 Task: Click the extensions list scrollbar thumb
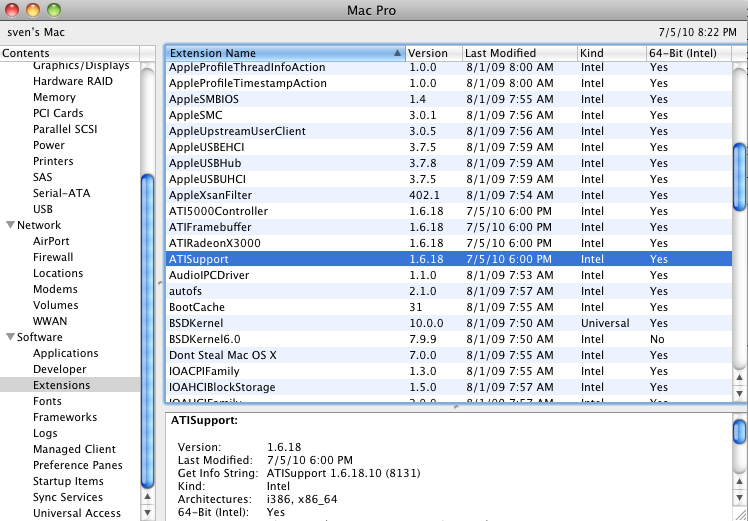(x=739, y=177)
